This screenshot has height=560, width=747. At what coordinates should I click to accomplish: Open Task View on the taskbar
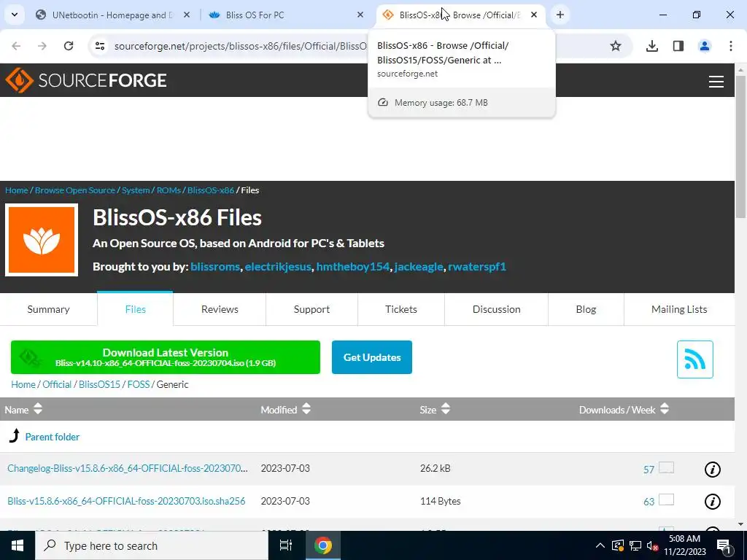[x=286, y=545]
